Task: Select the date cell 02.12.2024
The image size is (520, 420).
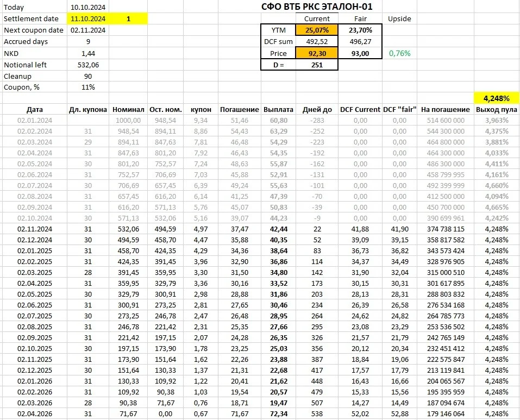Action: pos(35,240)
